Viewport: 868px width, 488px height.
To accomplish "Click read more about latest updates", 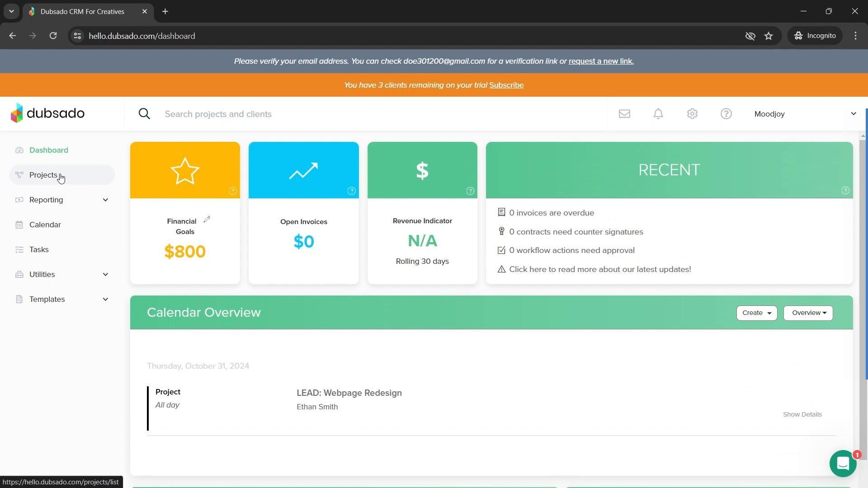I will point(599,269).
